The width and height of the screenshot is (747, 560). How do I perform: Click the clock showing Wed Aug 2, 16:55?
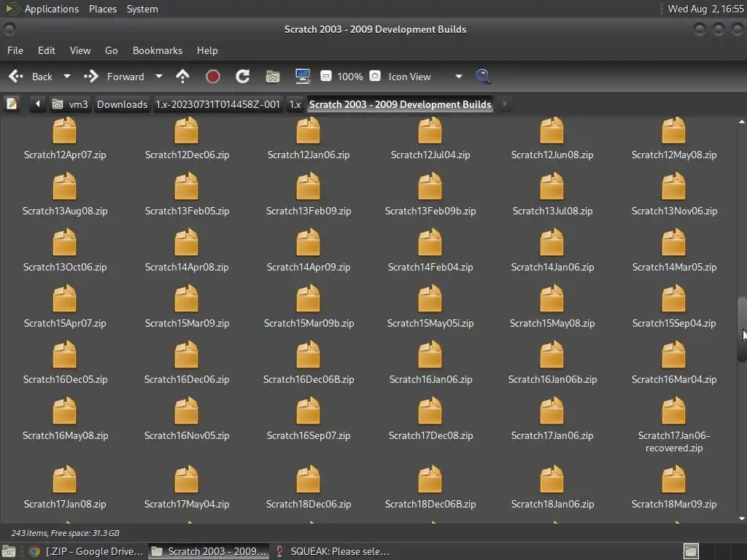[705, 9]
